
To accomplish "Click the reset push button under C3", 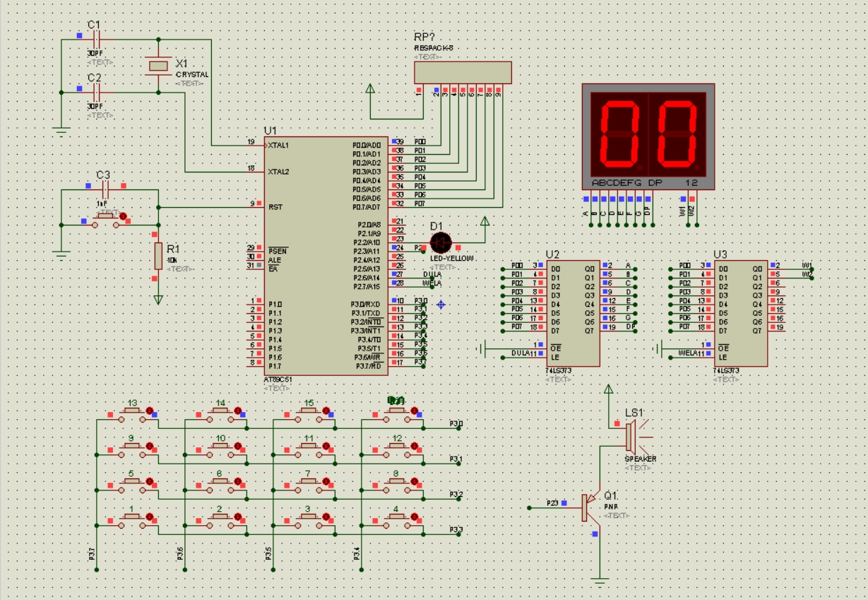I will [107, 220].
